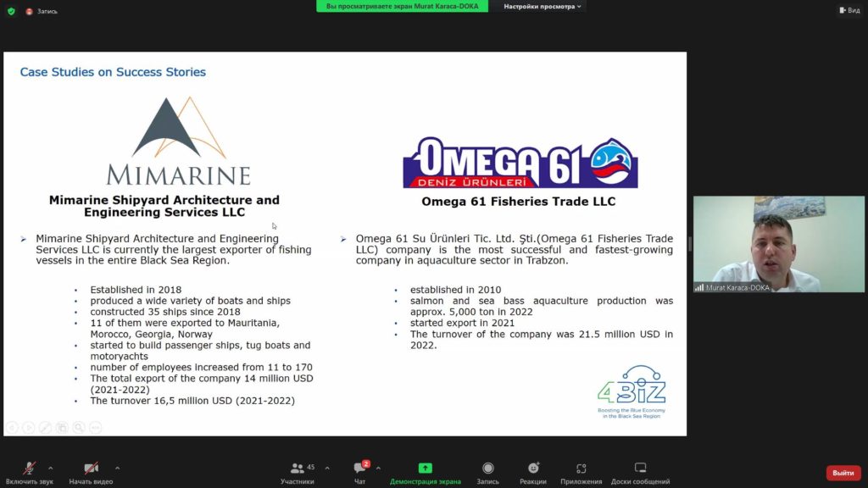This screenshot has height=488, width=868.
Task: Open the Настройки просмотра dropdown
Action: [x=542, y=6]
